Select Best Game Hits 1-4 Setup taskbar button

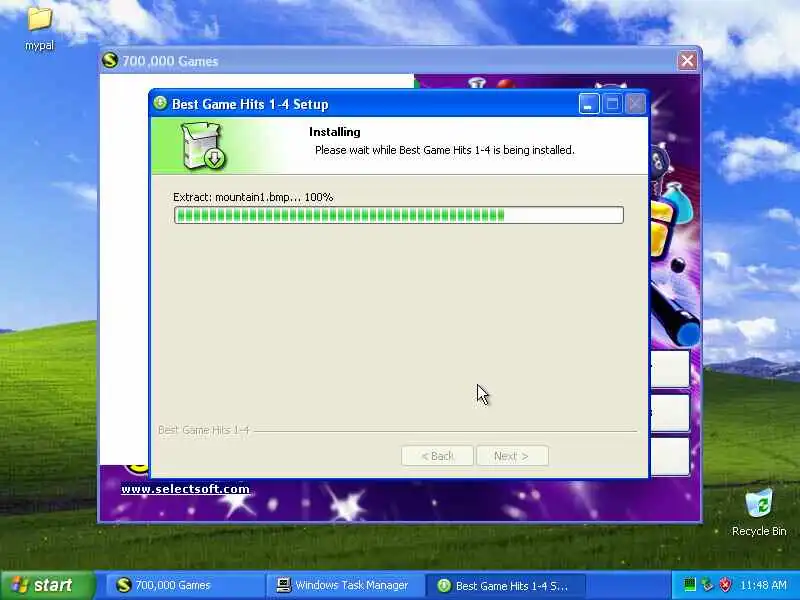(x=505, y=585)
